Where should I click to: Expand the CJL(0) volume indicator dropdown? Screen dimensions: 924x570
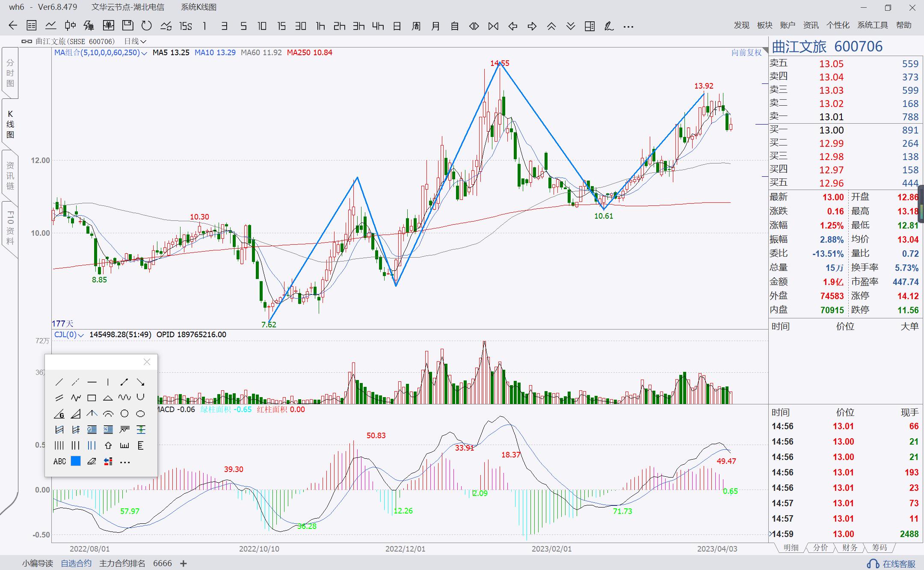[x=81, y=335]
